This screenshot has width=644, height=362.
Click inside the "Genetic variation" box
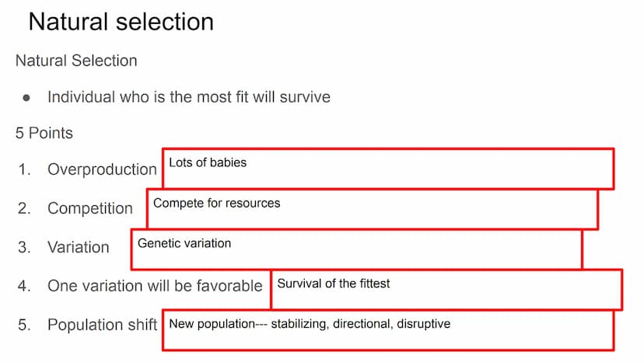pyautogui.click(x=357, y=249)
